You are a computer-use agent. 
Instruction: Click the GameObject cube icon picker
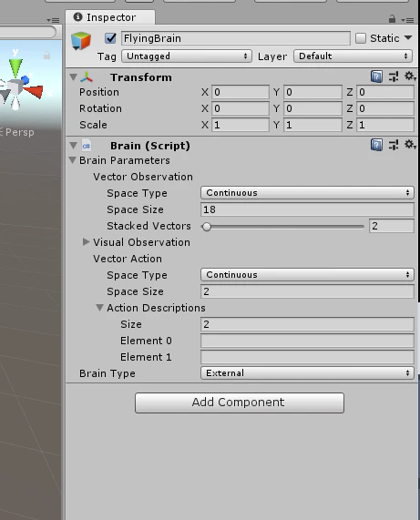81,41
